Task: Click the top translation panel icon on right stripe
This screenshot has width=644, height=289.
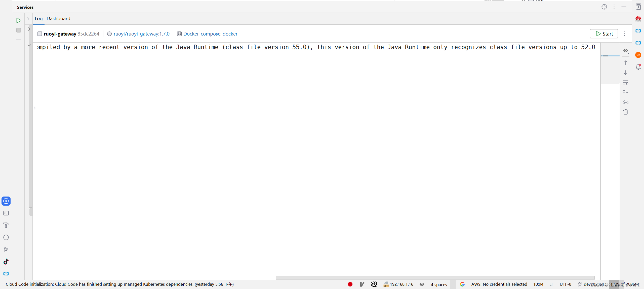Action: pyautogui.click(x=638, y=7)
